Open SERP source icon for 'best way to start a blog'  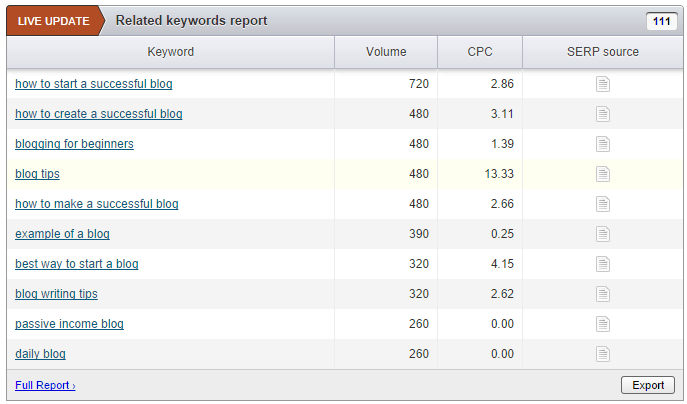point(602,264)
